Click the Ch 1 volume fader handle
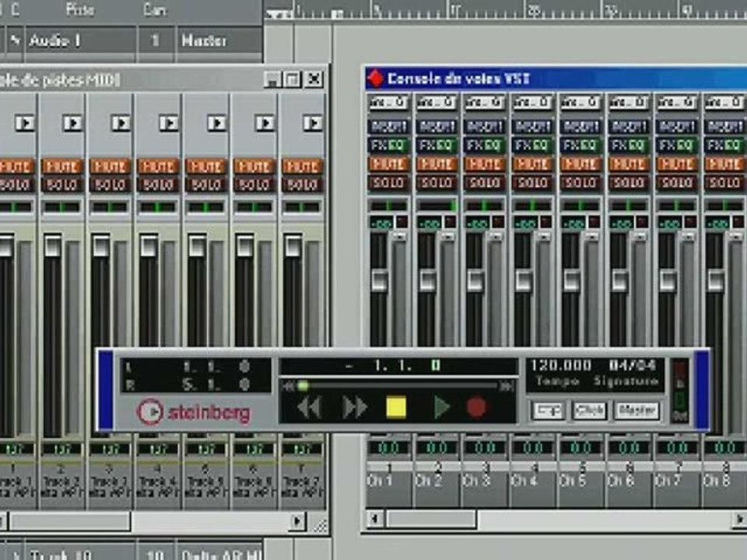This screenshot has width=747, height=560. click(379, 281)
